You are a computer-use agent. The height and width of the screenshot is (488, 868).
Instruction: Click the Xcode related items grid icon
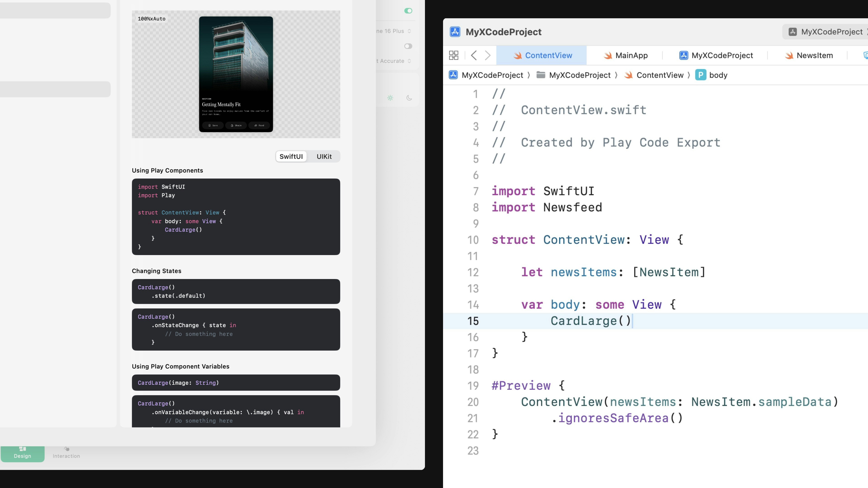[x=453, y=55]
